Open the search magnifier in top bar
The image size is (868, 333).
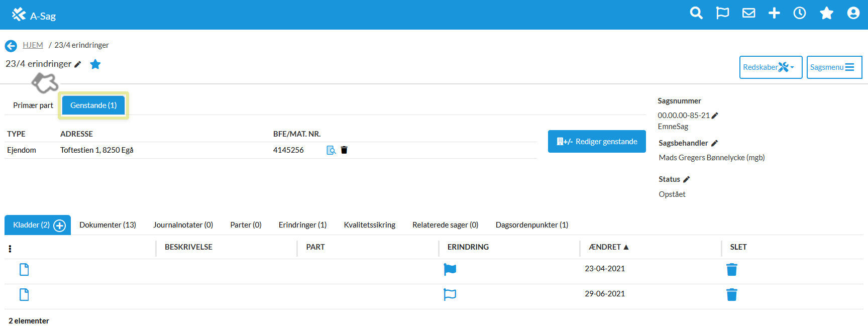point(696,13)
